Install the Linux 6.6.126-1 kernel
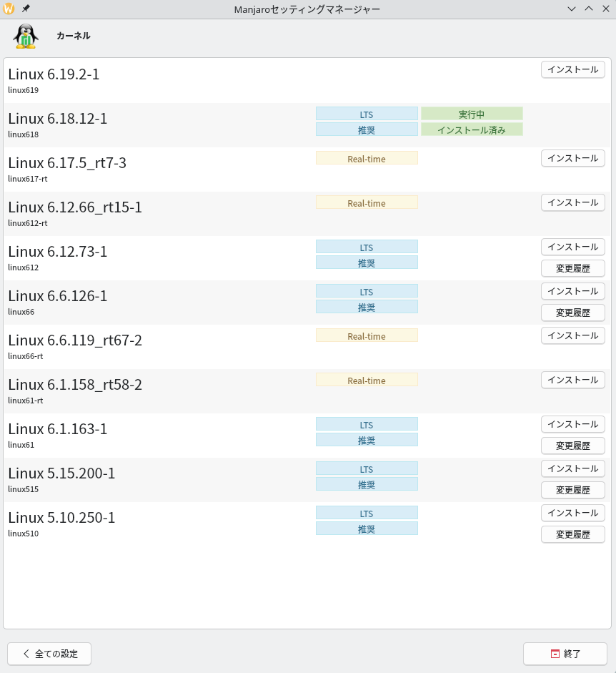Viewport: 616px width, 673px height. tap(572, 291)
